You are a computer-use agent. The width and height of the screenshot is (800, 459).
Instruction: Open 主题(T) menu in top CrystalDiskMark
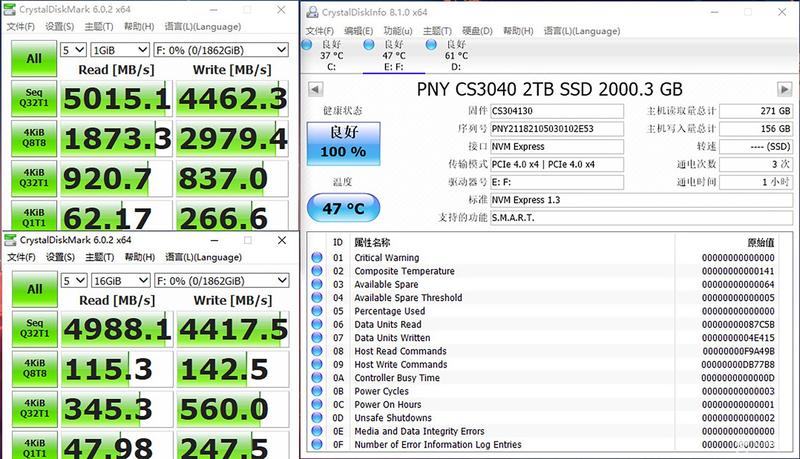tap(99, 27)
